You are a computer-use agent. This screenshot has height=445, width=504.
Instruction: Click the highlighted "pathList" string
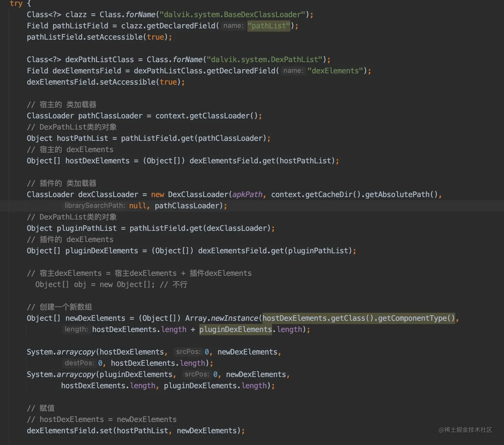pyautogui.click(x=269, y=26)
